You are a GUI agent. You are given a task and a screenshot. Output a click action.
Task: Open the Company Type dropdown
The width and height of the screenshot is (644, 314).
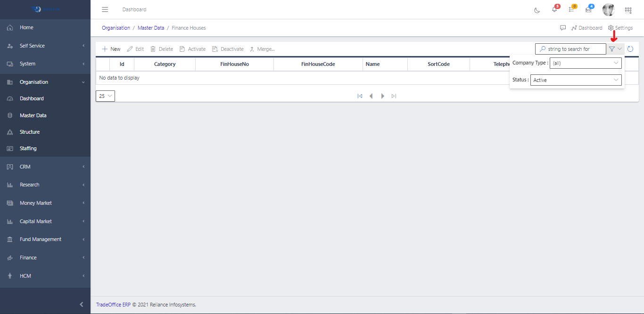point(586,63)
